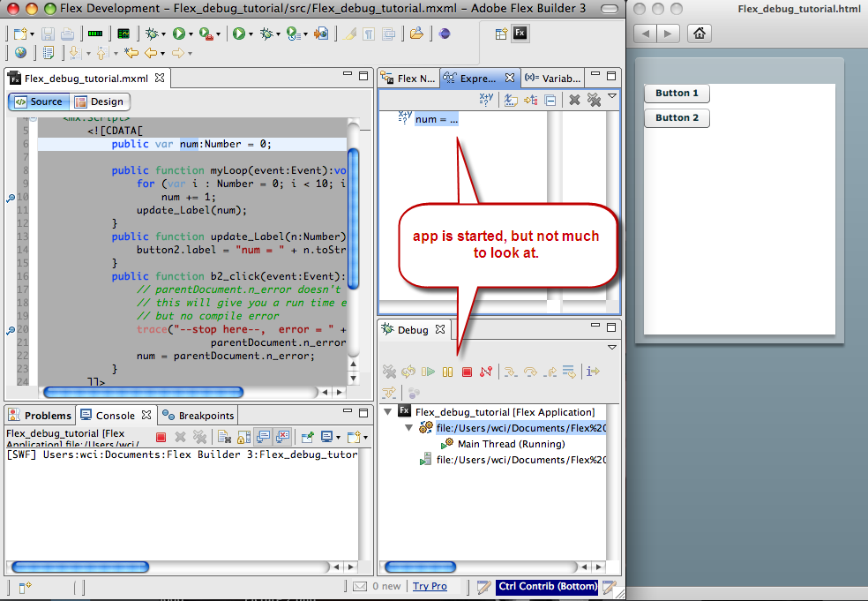Click the editor's horizontal scrollbar
This screenshot has width=868, height=601.
pos(144,391)
